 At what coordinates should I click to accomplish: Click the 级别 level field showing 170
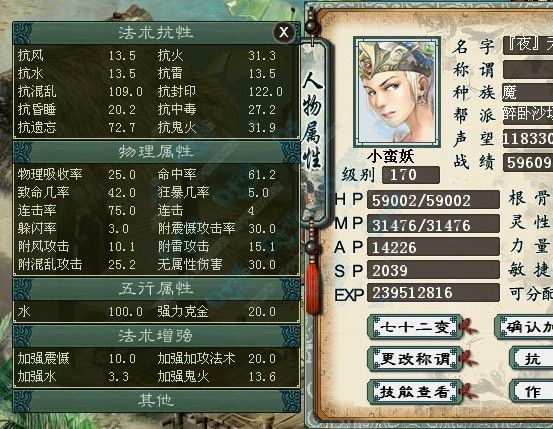click(x=411, y=175)
